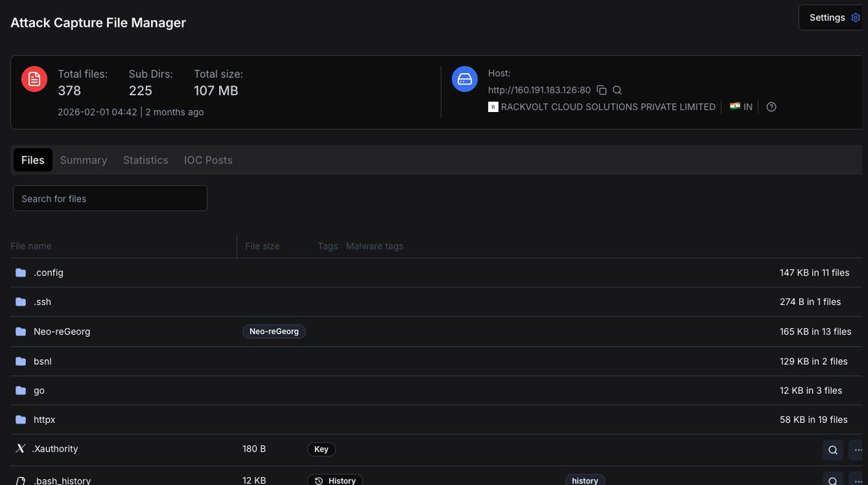Open the Neo-reGeorg folder name
The width and height of the screenshot is (868, 485).
[x=62, y=331]
